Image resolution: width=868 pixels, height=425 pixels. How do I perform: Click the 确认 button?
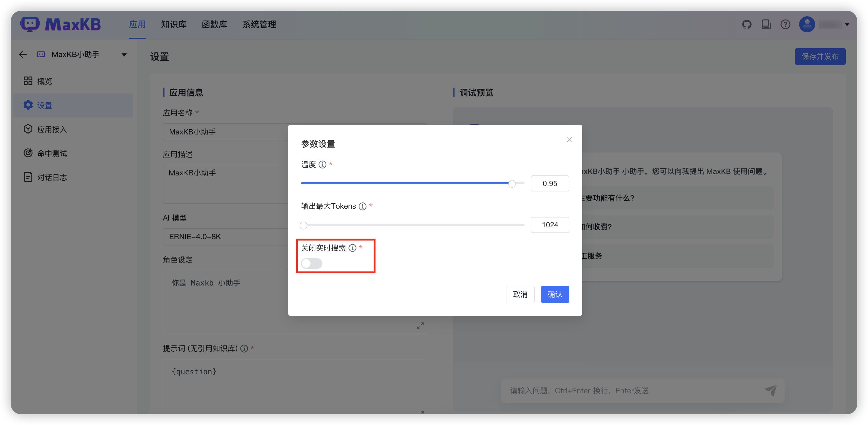(555, 294)
